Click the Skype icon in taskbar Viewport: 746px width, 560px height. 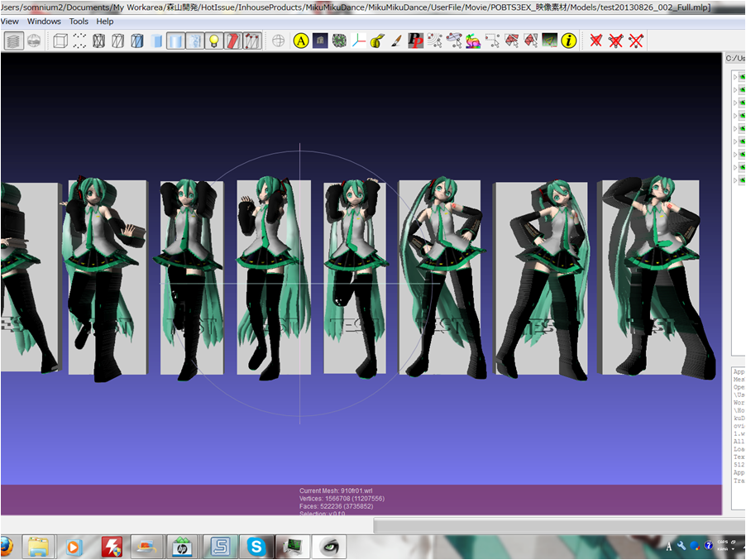256,546
